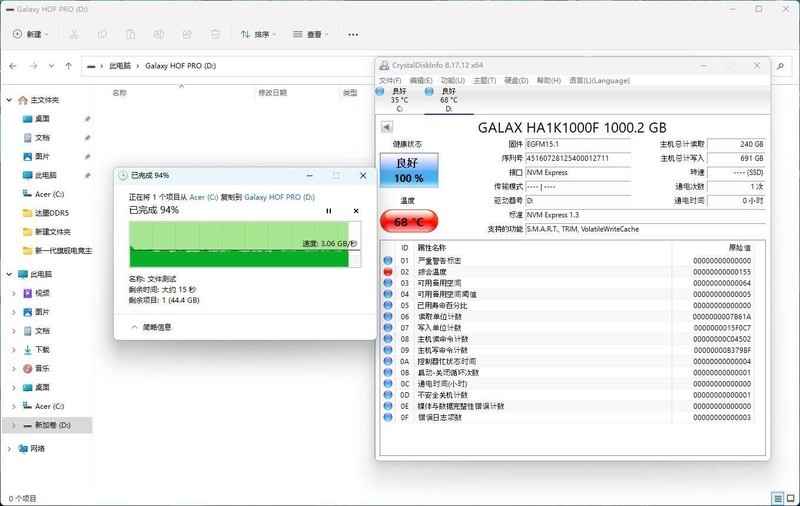Screen dimensions: 800x506
Task: Click Galaxy HOF PRO (D:) breadcrumb
Action: 181,66
